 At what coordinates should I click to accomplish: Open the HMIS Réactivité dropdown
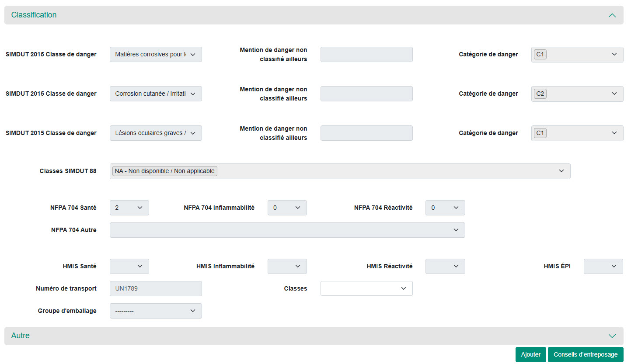tap(445, 266)
